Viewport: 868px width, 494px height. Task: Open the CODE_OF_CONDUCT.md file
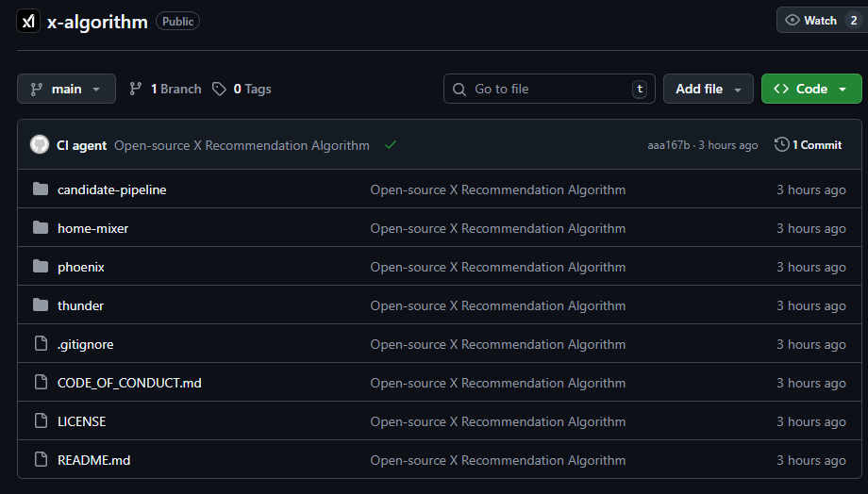tap(129, 384)
